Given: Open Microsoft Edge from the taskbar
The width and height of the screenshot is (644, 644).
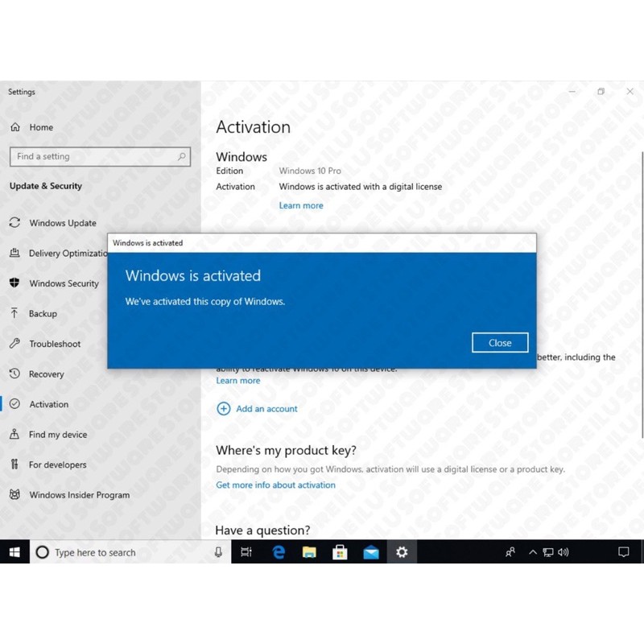Looking at the screenshot, I should tap(279, 552).
